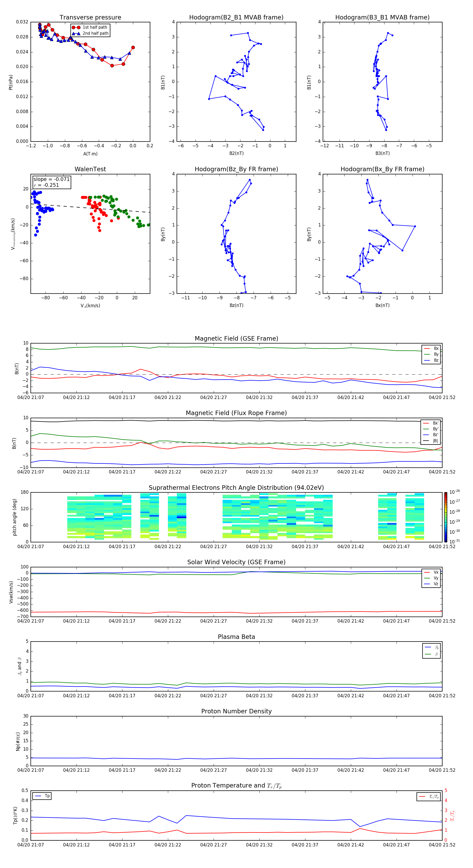Screen dimensions: 473x868
Task: Click the 'VA(km/s)' x-axis label
Action: (x=90, y=306)
